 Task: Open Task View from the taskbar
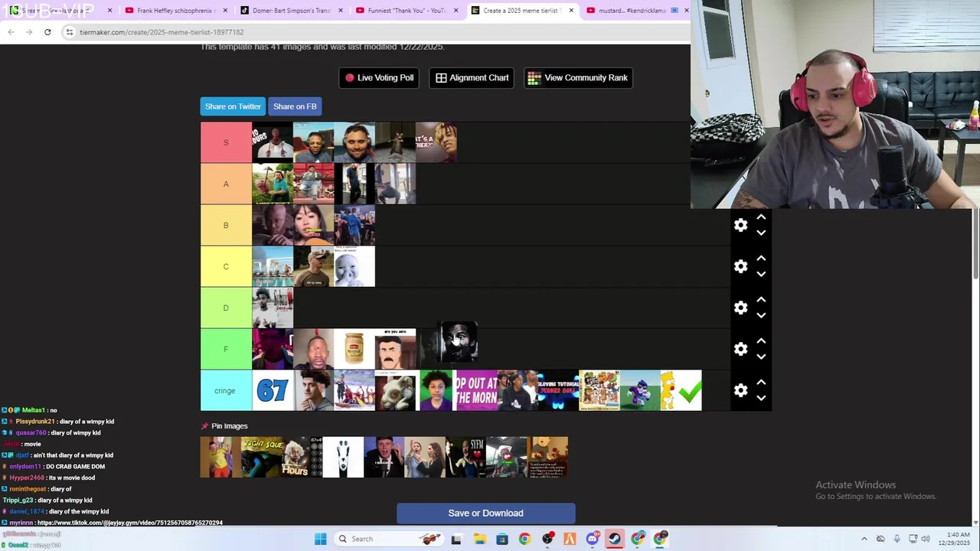(x=456, y=539)
